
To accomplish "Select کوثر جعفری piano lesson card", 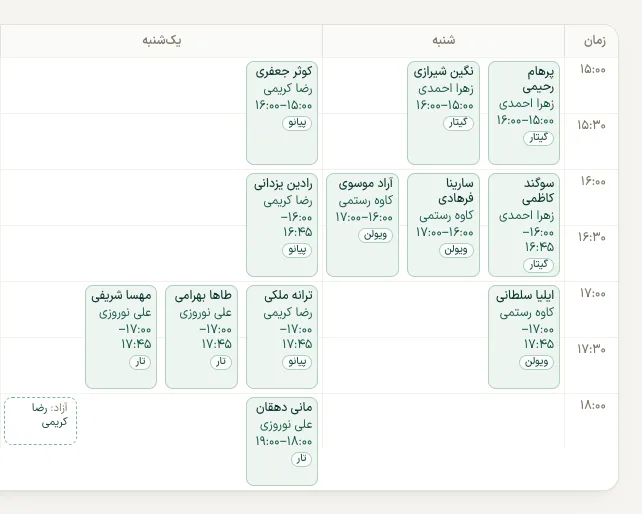I will (x=282, y=113).
